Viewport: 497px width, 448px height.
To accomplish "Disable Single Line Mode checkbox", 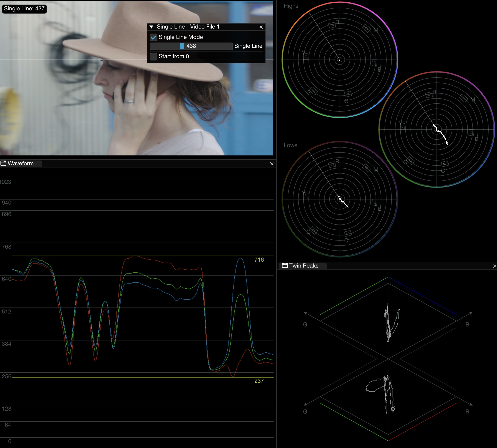I will [154, 37].
